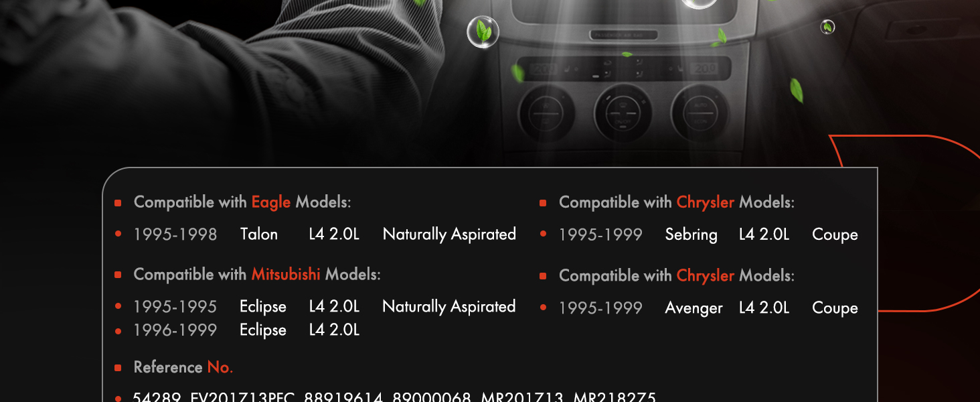
Task: Click the "Compatible with Eagle Models:" heading
Action: 242,202
